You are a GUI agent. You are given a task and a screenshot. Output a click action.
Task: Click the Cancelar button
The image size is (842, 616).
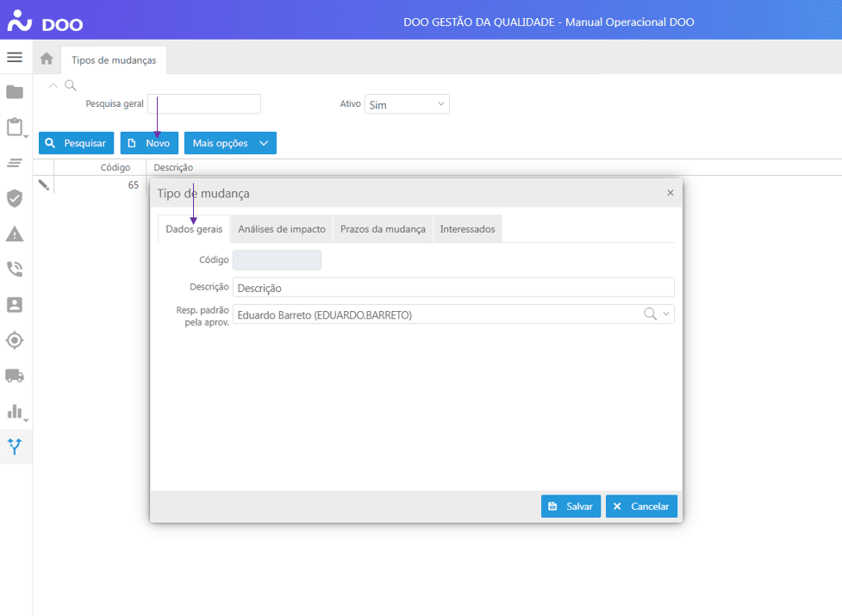coord(641,507)
